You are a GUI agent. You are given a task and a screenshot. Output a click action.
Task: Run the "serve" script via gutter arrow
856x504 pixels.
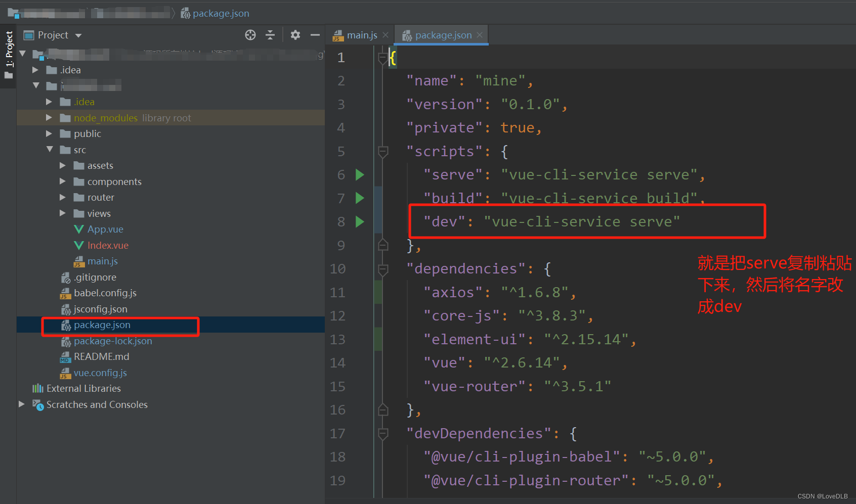click(360, 174)
